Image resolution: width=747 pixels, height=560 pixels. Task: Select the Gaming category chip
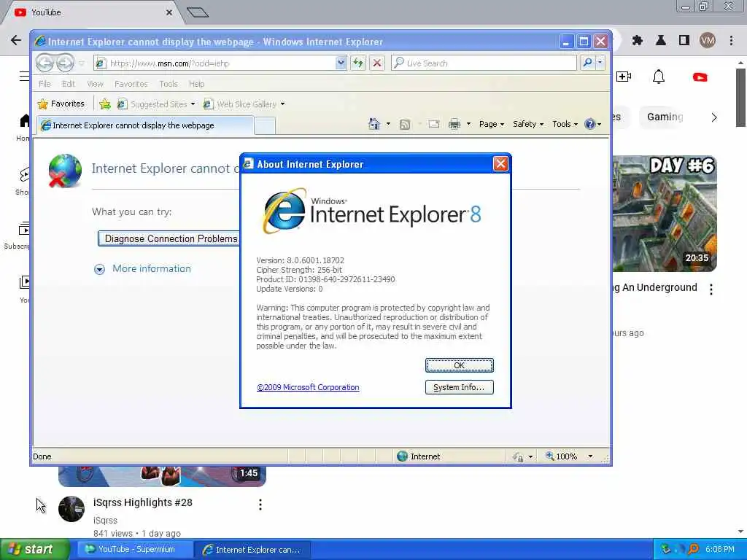(665, 117)
